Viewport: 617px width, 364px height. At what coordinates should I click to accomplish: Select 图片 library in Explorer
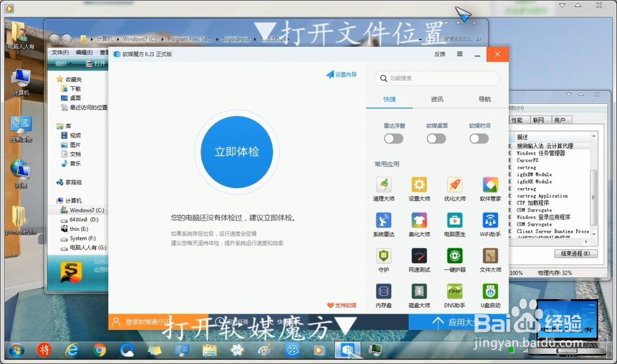71,144
